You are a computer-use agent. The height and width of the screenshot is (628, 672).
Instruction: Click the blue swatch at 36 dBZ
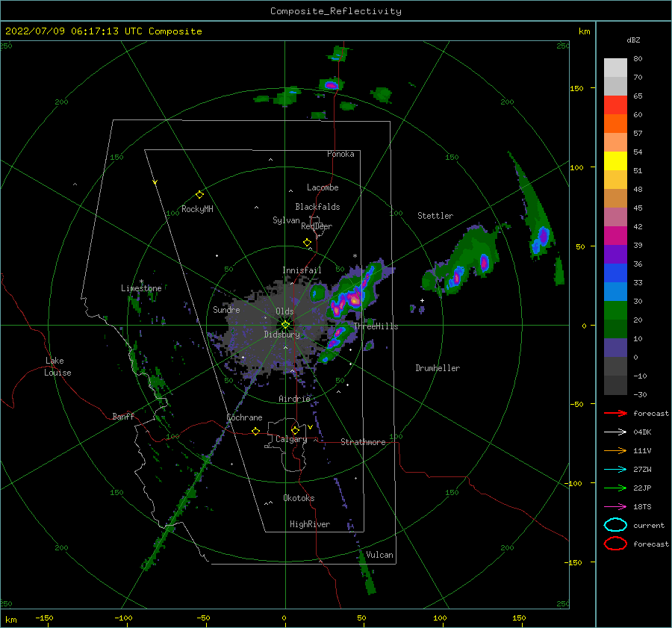pos(615,273)
